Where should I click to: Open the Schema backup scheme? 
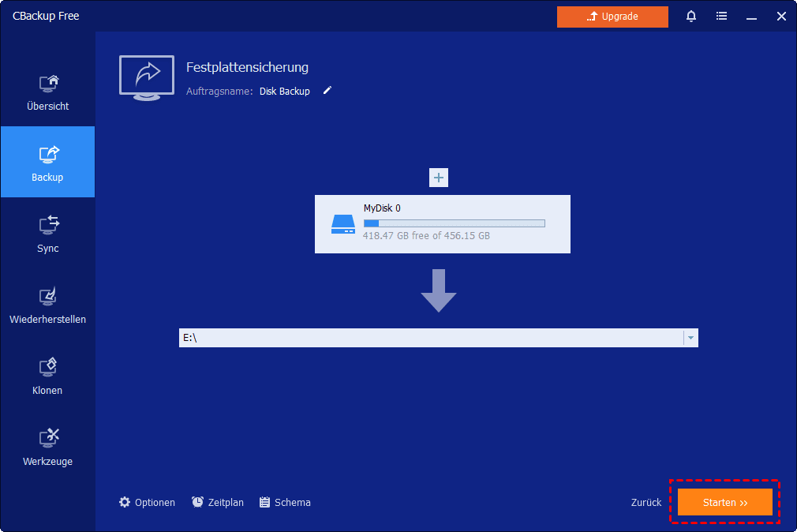(285, 502)
